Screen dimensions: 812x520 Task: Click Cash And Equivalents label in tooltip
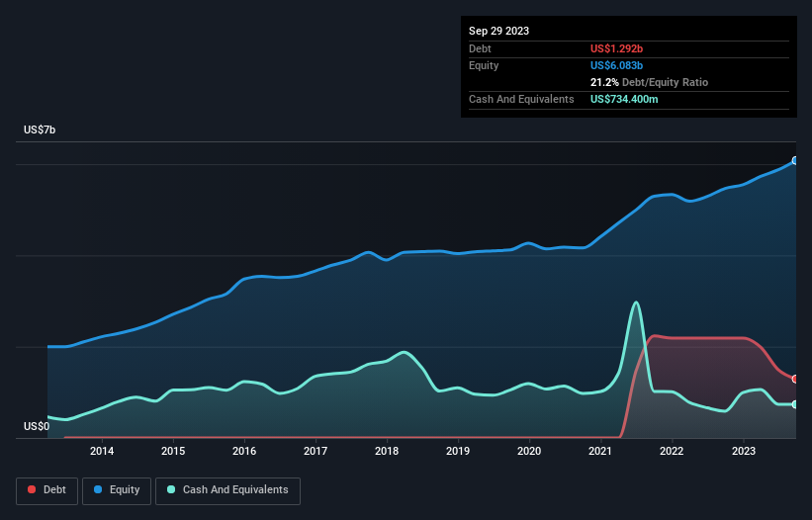click(521, 99)
